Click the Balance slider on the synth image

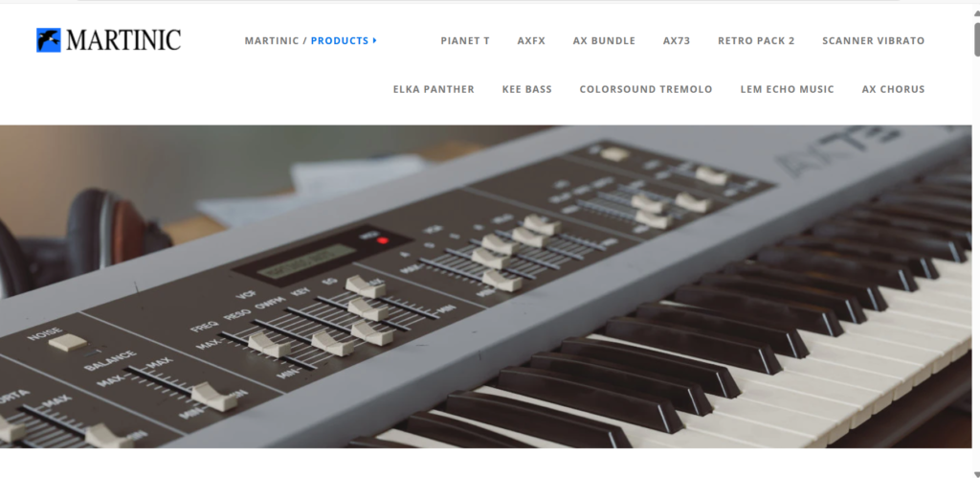pos(213,397)
